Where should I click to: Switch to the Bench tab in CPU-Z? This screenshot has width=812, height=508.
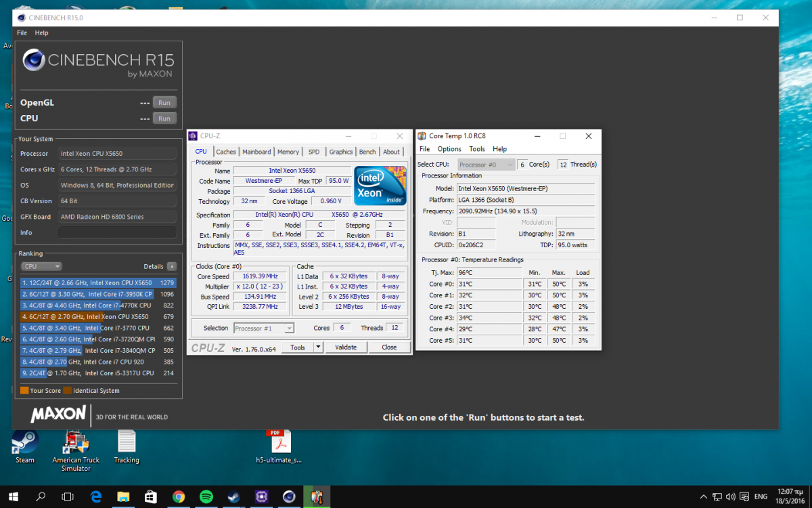[367, 152]
